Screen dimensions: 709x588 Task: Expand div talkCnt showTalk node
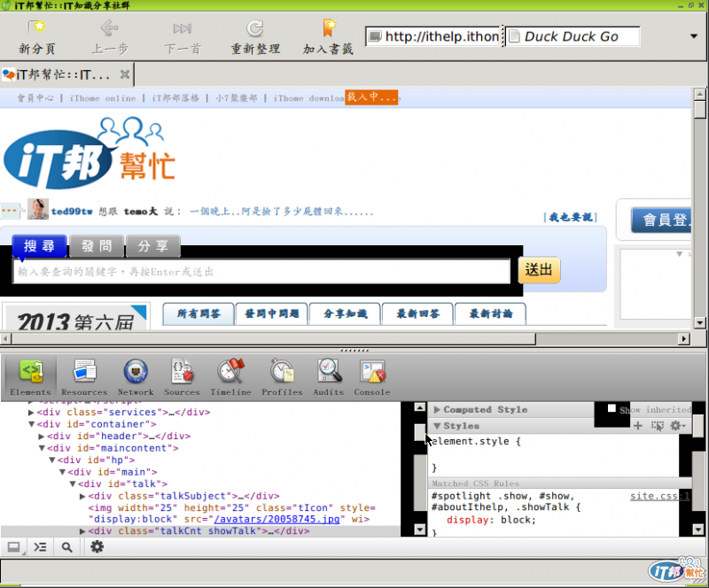click(x=82, y=531)
